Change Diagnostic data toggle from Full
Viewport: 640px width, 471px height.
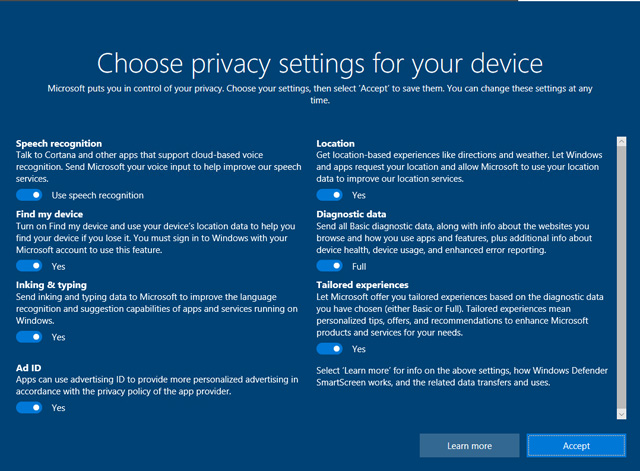point(329,266)
